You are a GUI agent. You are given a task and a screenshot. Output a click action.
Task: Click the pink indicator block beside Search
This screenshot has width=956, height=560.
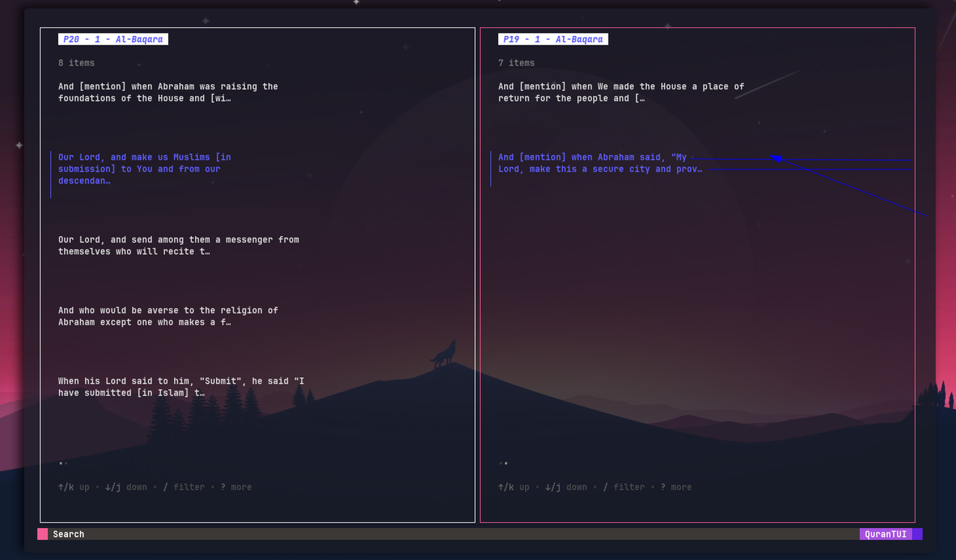43,534
